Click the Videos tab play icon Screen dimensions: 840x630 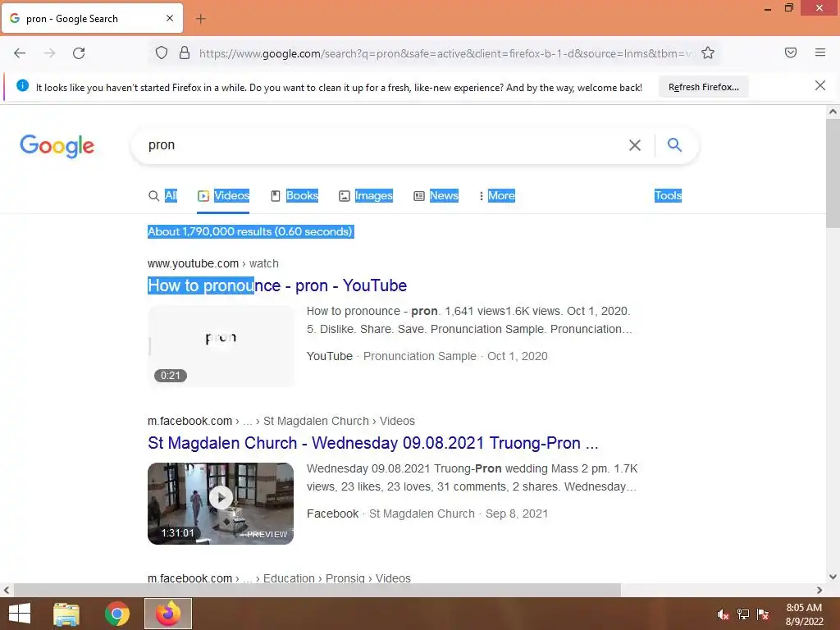203,196
